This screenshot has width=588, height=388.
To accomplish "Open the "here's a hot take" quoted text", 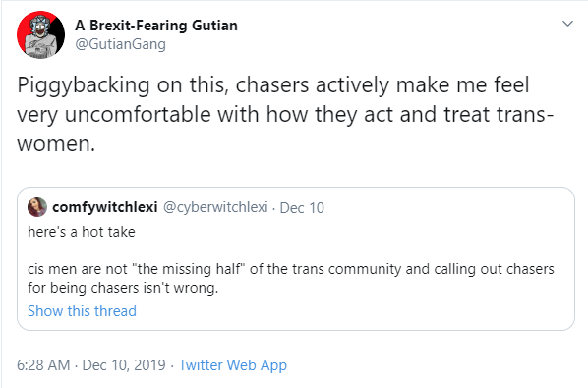I will coord(82,232).
